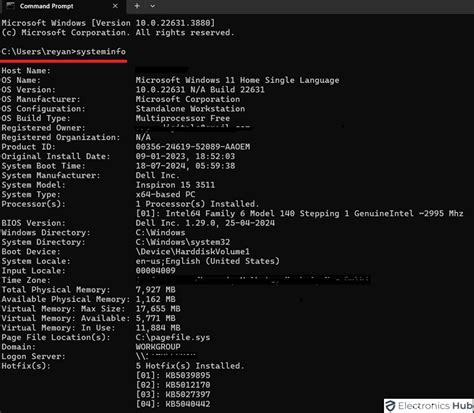This screenshot has height=413, width=474.
Task: Click '5 Hotfix(s) Installed.' text
Action: [x=190, y=366]
